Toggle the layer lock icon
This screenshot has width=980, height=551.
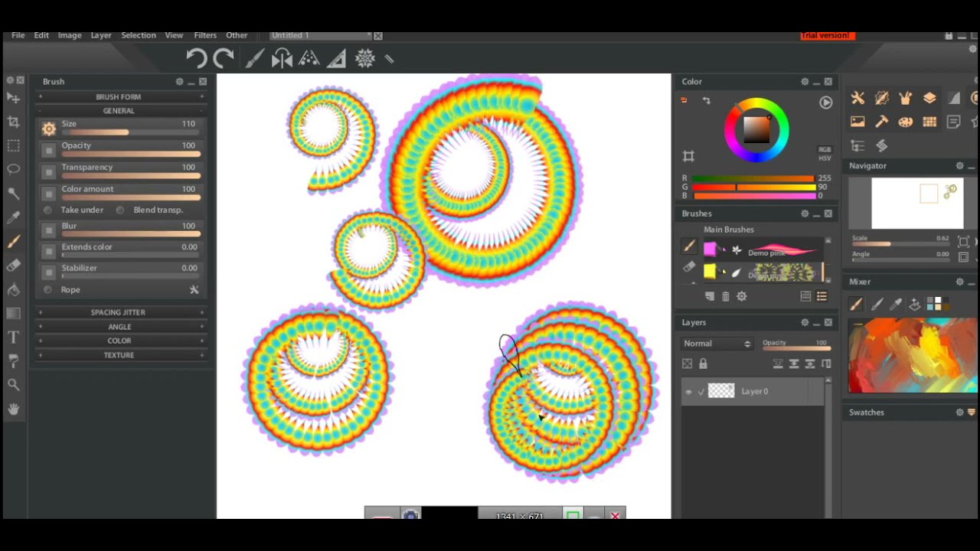click(703, 364)
